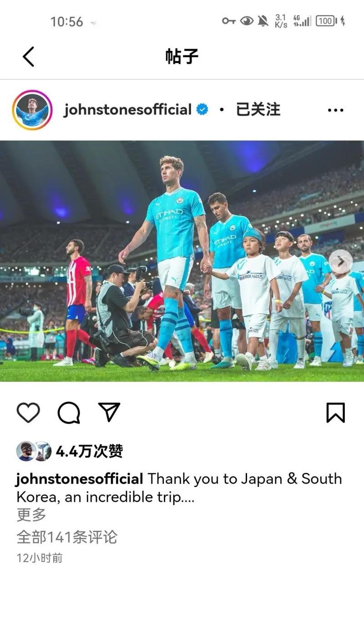Screen dimensions: 364x622
Task: Tap the blue verified badge
Action: [202, 110]
